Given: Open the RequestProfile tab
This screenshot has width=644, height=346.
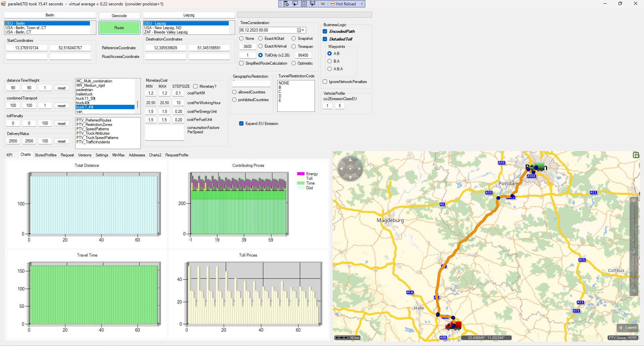Looking at the screenshot, I should (177, 155).
